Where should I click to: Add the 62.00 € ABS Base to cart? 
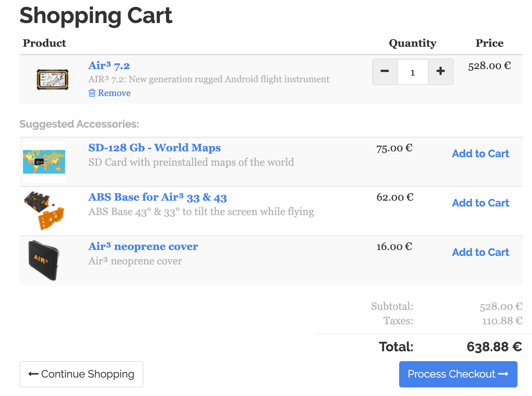click(x=480, y=203)
